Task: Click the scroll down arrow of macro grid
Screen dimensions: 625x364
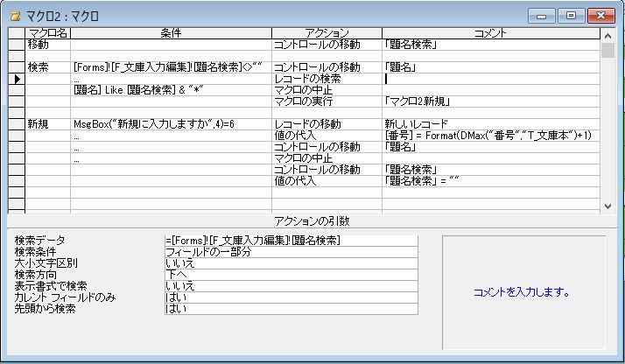Action: (x=607, y=206)
